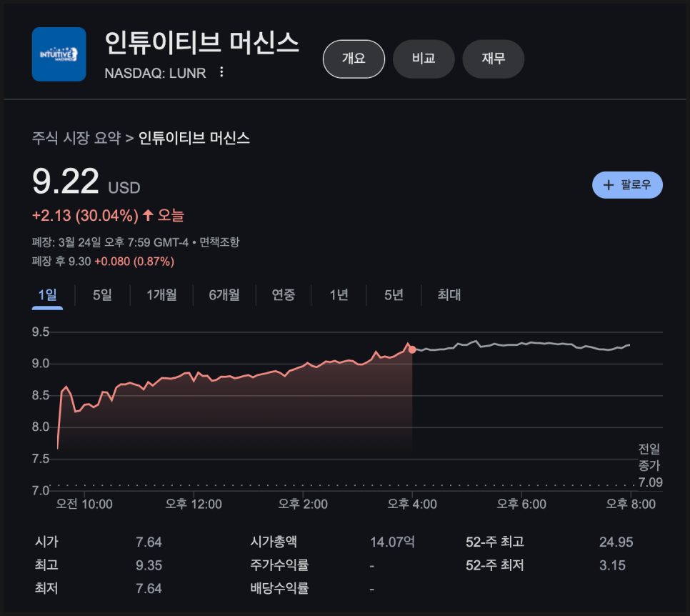Open the 재무 financials tab
Screen dimensions: 690x616
click(494, 59)
